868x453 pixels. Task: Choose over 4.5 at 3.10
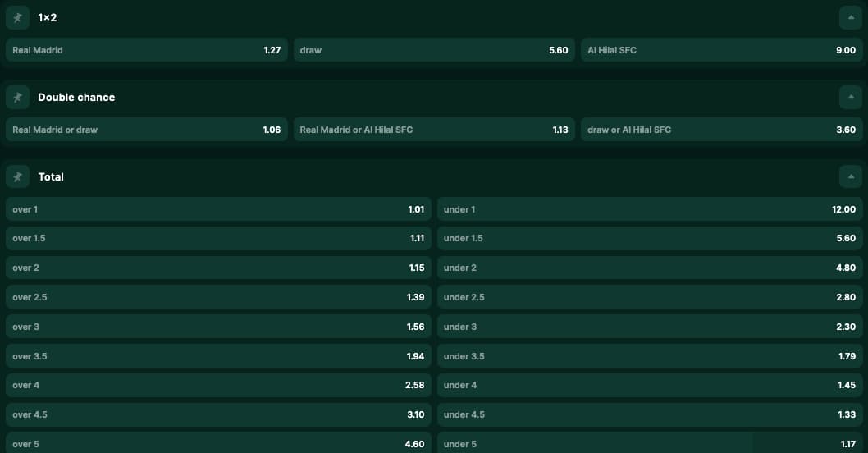(219, 414)
